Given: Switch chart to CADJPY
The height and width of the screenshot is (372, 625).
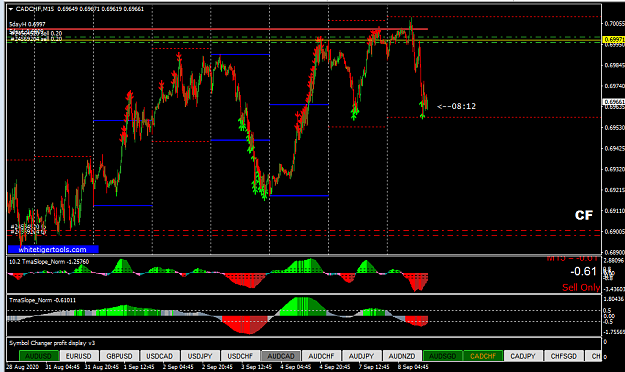Looking at the screenshot, I should pos(523,356).
